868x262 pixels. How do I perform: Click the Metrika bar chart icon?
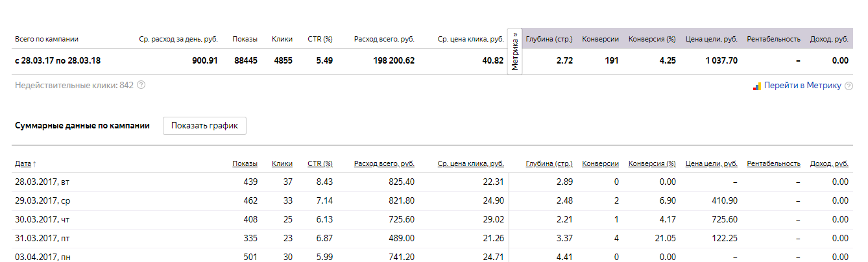tap(757, 86)
